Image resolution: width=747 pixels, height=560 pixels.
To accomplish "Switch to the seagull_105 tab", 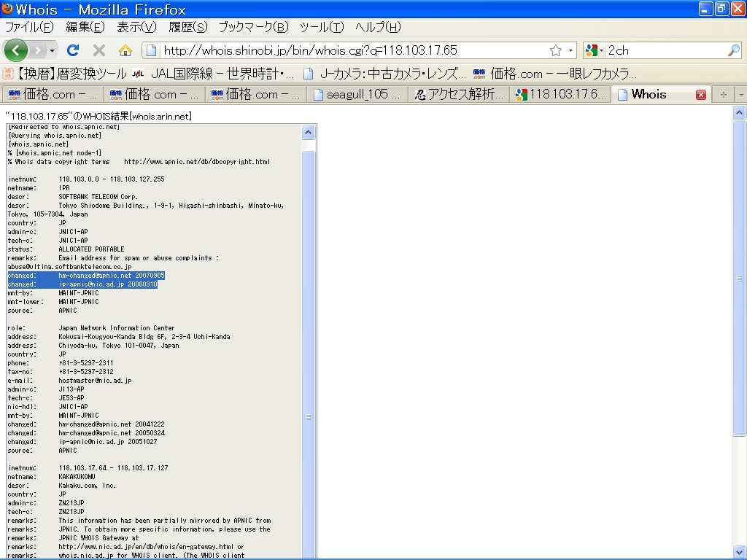I will 357,94.
